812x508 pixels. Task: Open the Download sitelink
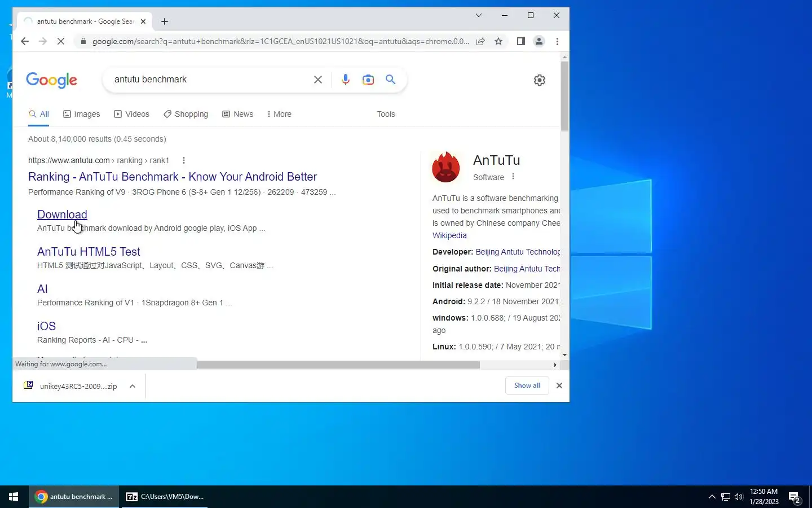tap(62, 214)
